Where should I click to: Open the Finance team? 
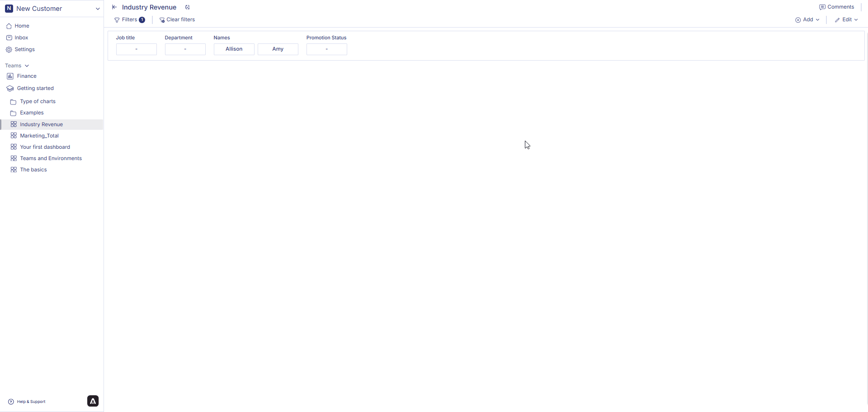[x=27, y=76]
